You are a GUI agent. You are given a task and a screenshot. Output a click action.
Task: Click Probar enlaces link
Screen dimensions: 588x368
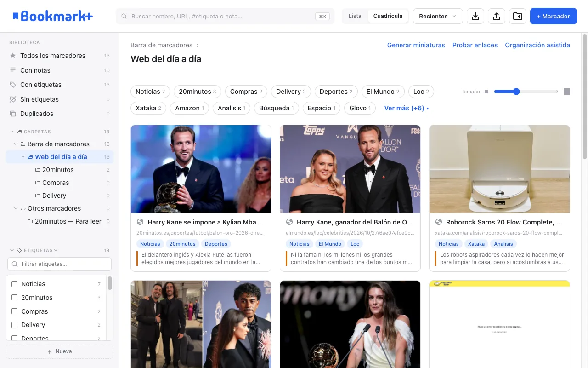click(x=475, y=45)
